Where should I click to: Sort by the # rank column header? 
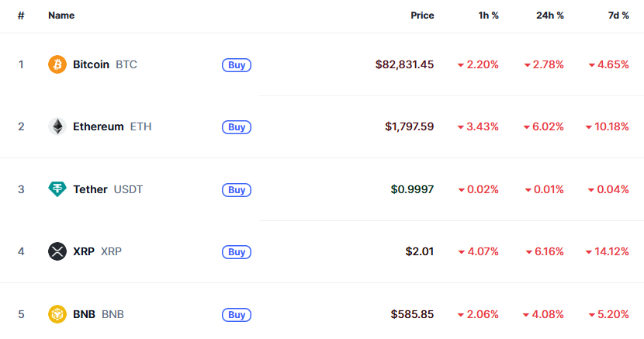tap(21, 16)
